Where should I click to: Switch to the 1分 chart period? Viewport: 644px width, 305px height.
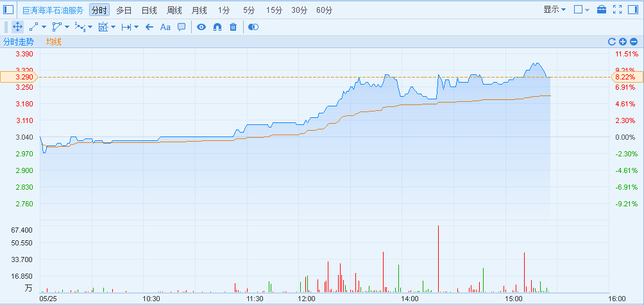tap(225, 10)
